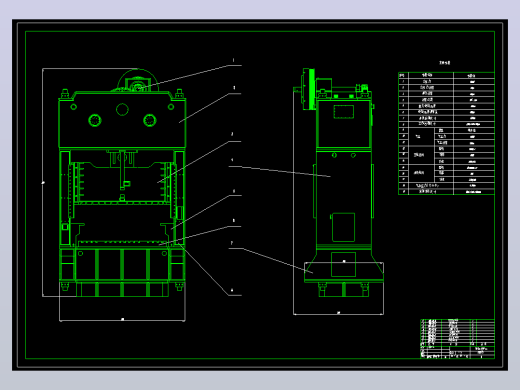Click the title block in the bottom-right corner
This screenshot has height=390, width=520.
pos(457,339)
